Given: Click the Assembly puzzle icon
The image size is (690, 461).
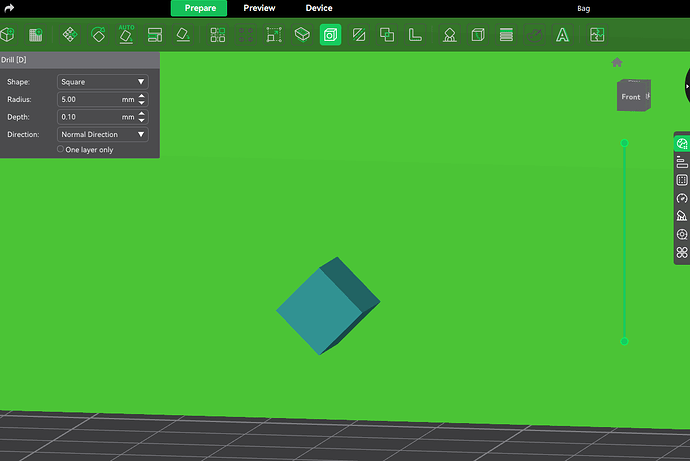Looking at the screenshot, I should [x=597, y=35].
